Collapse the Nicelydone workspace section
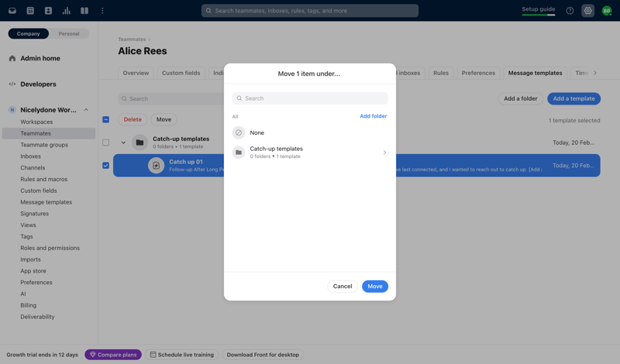 86,110
